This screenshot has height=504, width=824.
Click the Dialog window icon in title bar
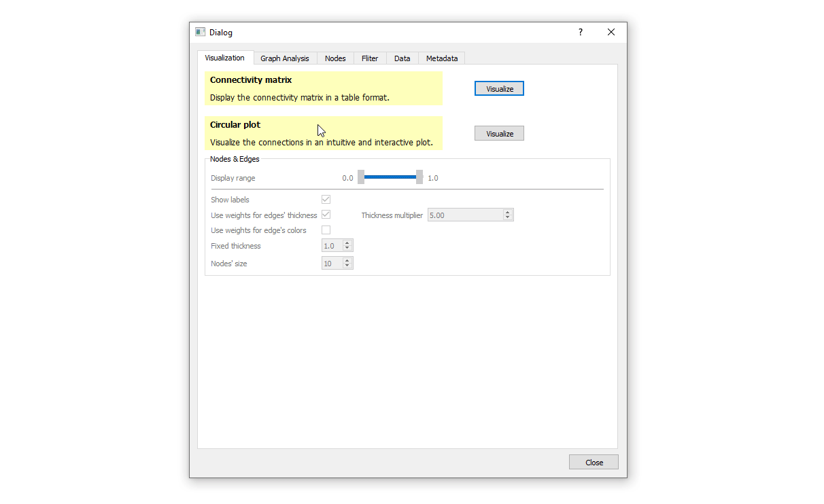(x=200, y=32)
